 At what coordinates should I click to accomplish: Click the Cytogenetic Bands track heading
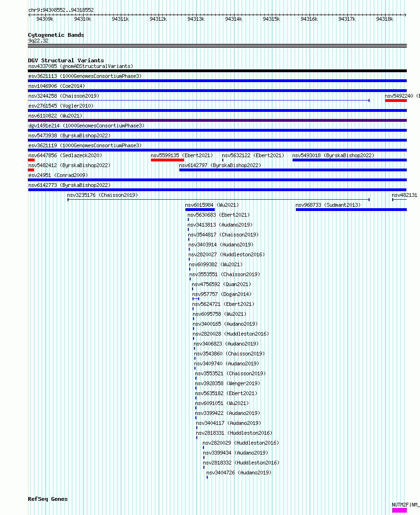[56, 35]
